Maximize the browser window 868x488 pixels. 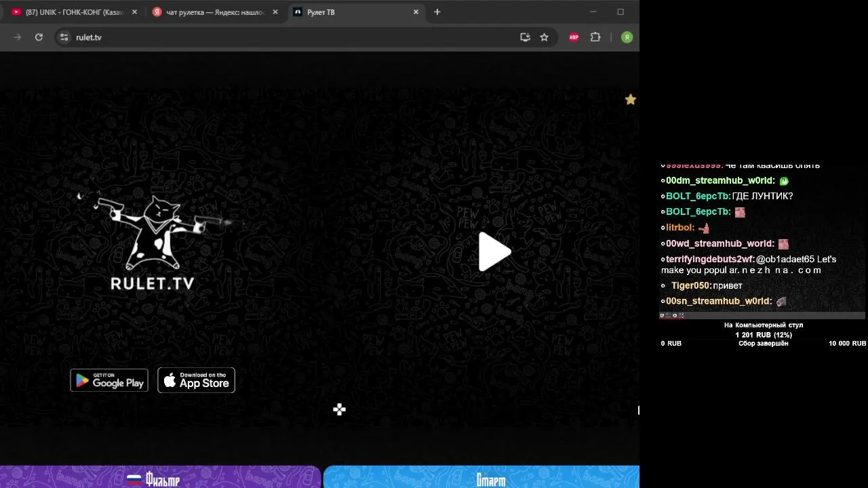[620, 12]
